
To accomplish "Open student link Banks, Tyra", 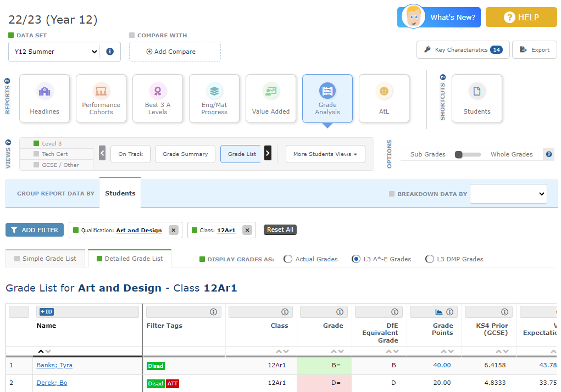I will click(54, 365).
